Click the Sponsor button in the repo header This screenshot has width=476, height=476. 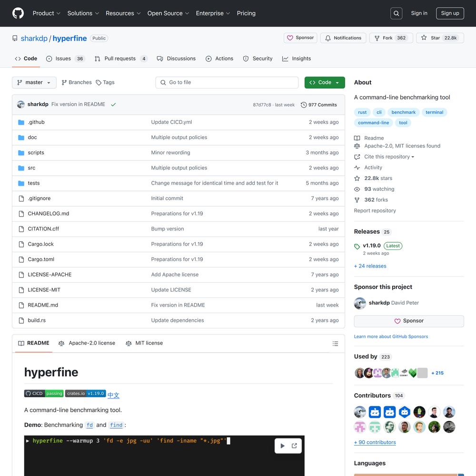tap(300, 38)
